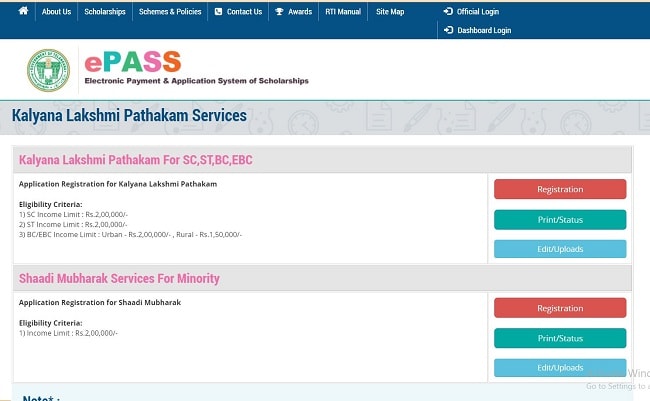
Task: Open Edit/Uploads for Kalyana Lakshmi Pathakam
Action: click(560, 249)
